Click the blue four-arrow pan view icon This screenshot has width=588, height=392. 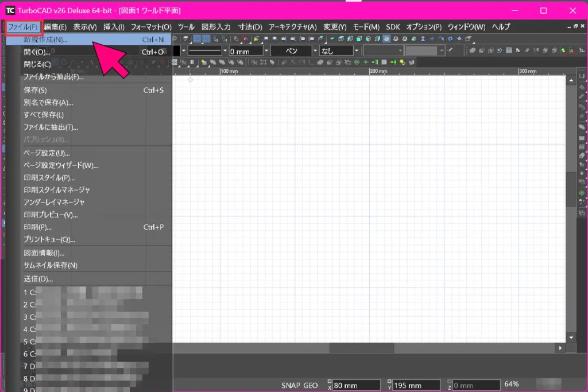tap(432, 38)
